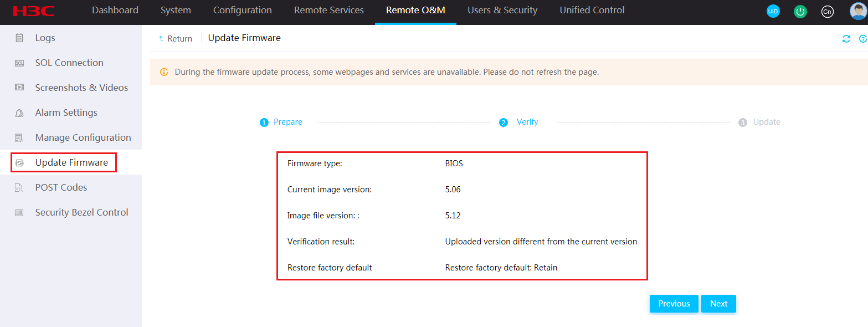Click the refresh icon on Update Firmware page
The width and height of the screenshot is (868, 327).
point(846,39)
